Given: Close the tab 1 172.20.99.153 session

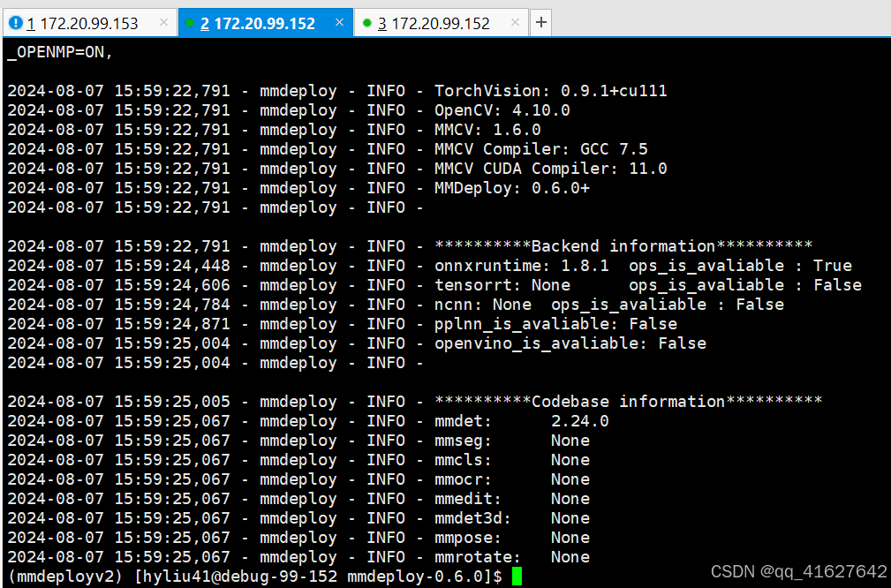Looking at the screenshot, I should pos(163,23).
